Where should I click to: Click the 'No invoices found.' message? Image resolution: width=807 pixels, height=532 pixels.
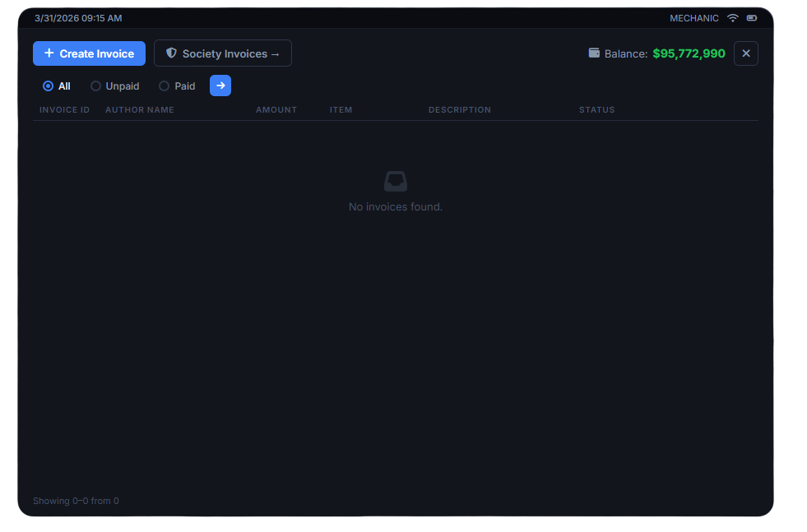396,207
